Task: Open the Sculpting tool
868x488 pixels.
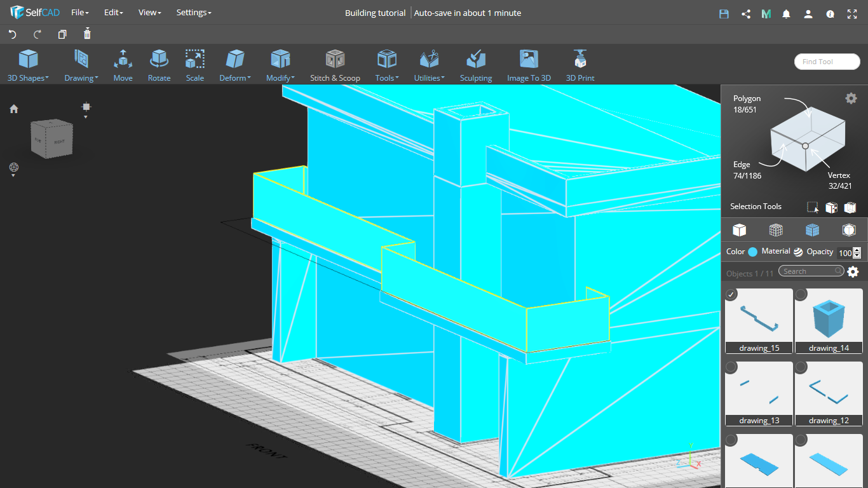Action: pyautogui.click(x=476, y=66)
